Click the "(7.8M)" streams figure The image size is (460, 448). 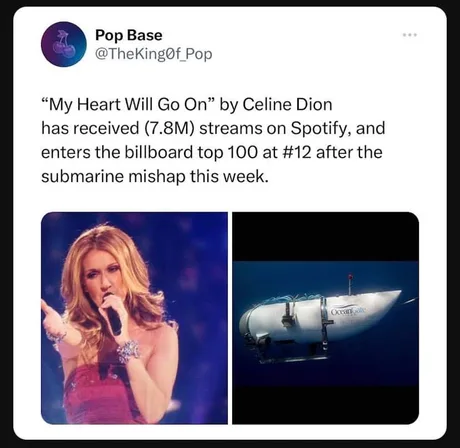(169, 129)
